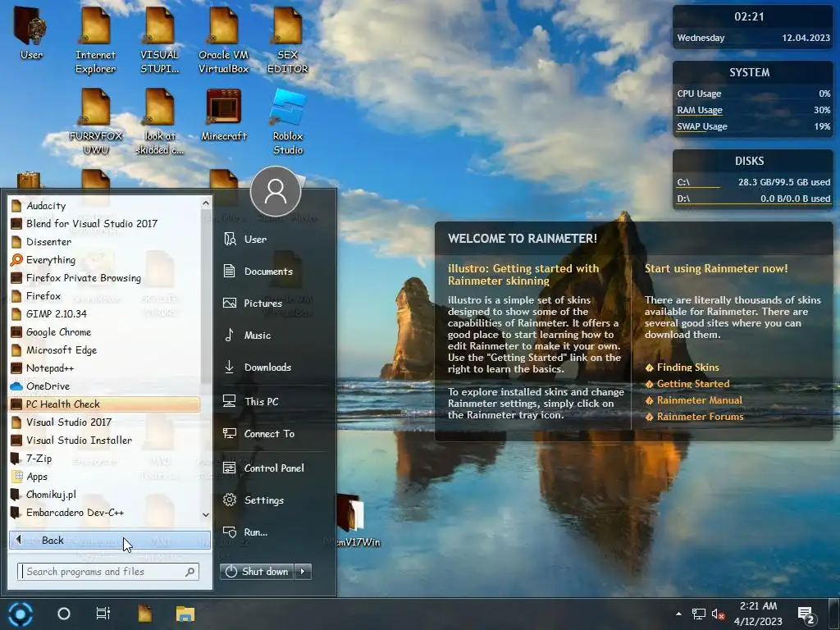Expand the Shut down options arrow
Screen dimensions: 840x630
(x=303, y=572)
